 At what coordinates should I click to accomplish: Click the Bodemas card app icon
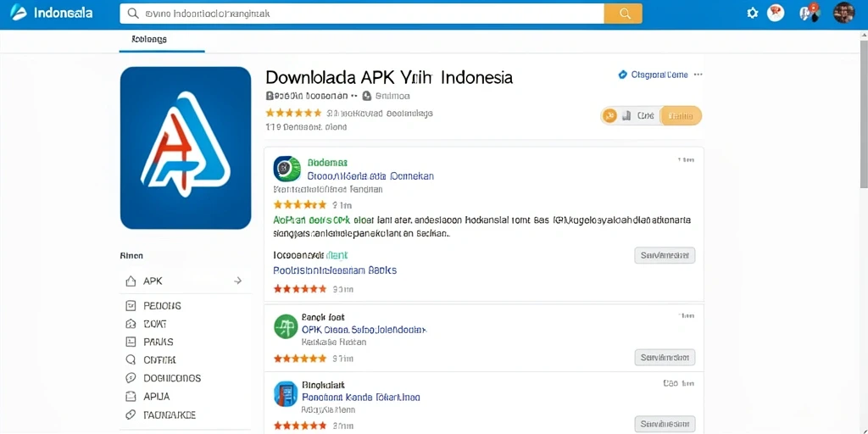[287, 169]
